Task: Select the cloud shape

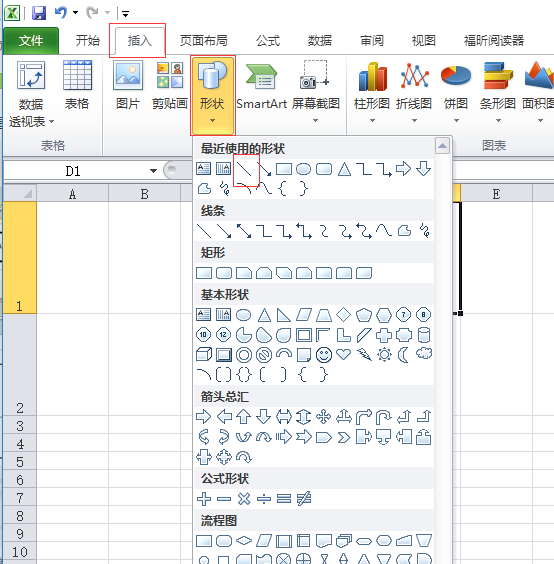Action: click(424, 354)
